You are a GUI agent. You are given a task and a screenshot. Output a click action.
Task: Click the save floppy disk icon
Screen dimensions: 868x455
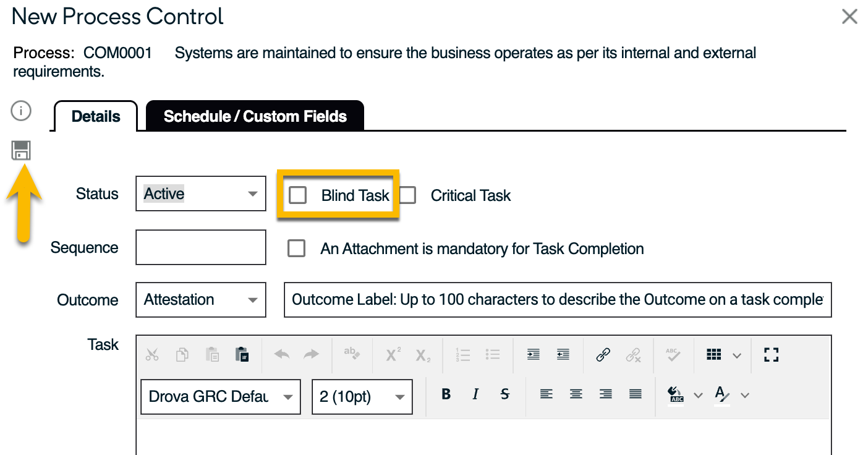pyautogui.click(x=21, y=150)
